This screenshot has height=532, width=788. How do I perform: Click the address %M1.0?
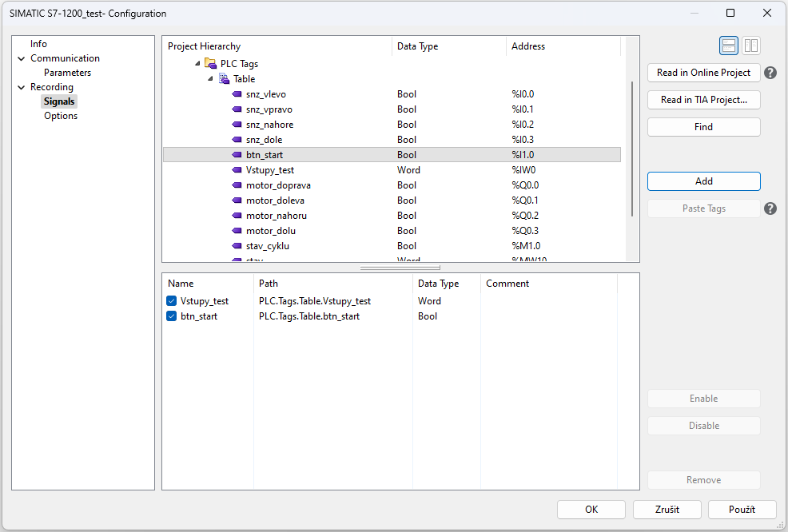pos(526,246)
